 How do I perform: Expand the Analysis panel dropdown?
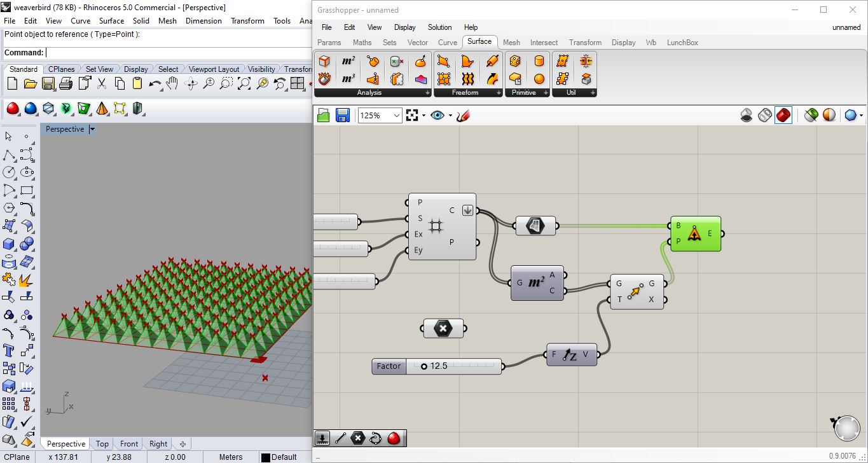(x=427, y=93)
